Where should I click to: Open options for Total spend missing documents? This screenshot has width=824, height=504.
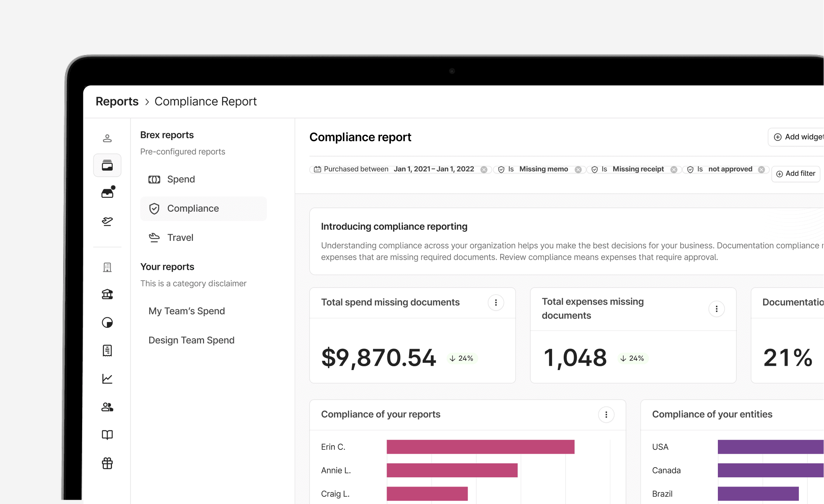click(x=496, y=303)
